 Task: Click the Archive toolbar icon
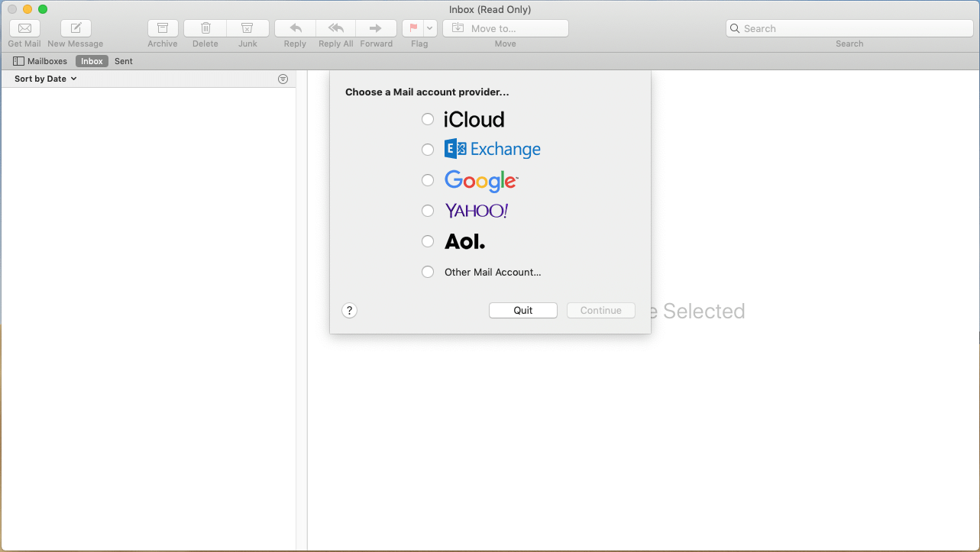pyautogui.click(x=163, y=28)
